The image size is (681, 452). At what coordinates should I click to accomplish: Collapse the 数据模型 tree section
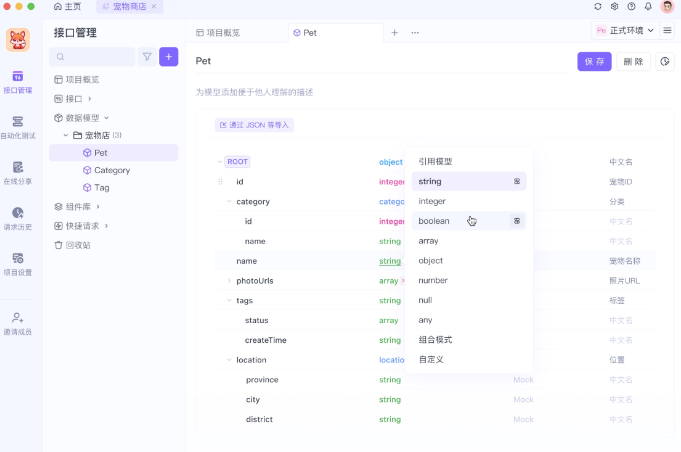coord(106,117)
